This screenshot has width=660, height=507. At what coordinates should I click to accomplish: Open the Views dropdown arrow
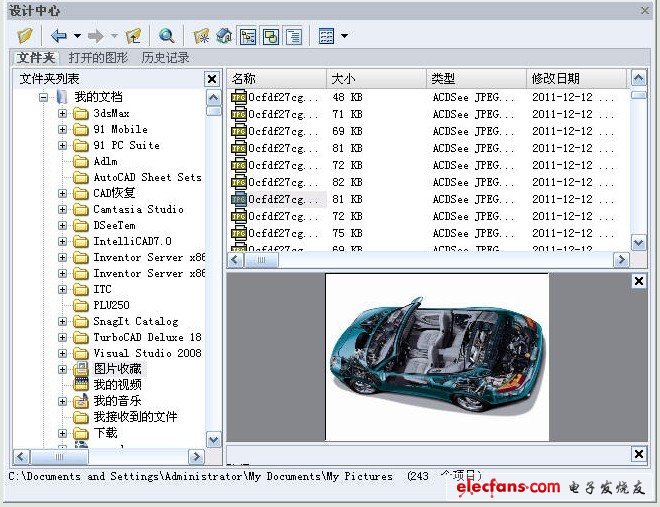point(344,36)
